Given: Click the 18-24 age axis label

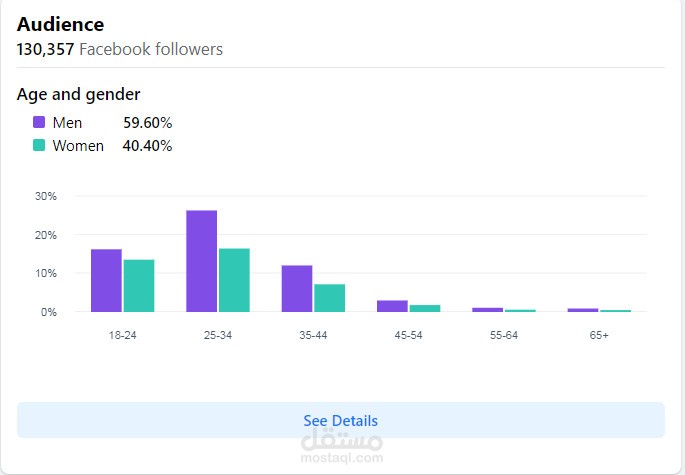Looking at the screenshot, I should (122, 335).
